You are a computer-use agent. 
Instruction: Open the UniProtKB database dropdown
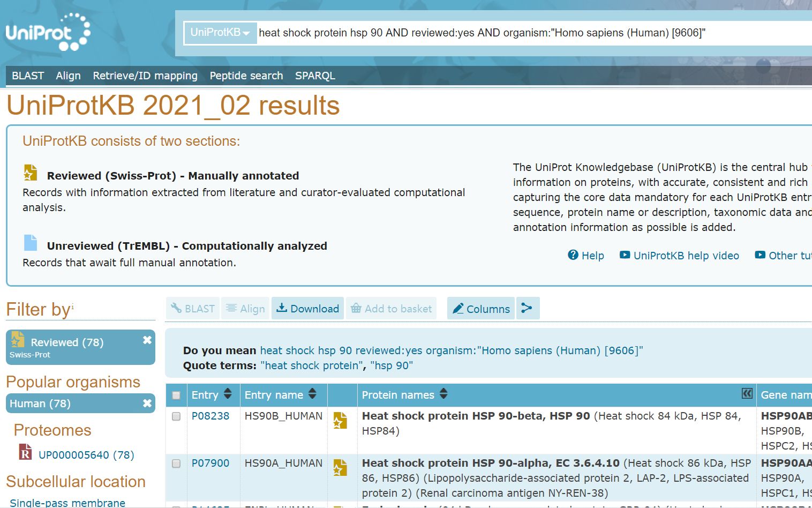point(220,33)
